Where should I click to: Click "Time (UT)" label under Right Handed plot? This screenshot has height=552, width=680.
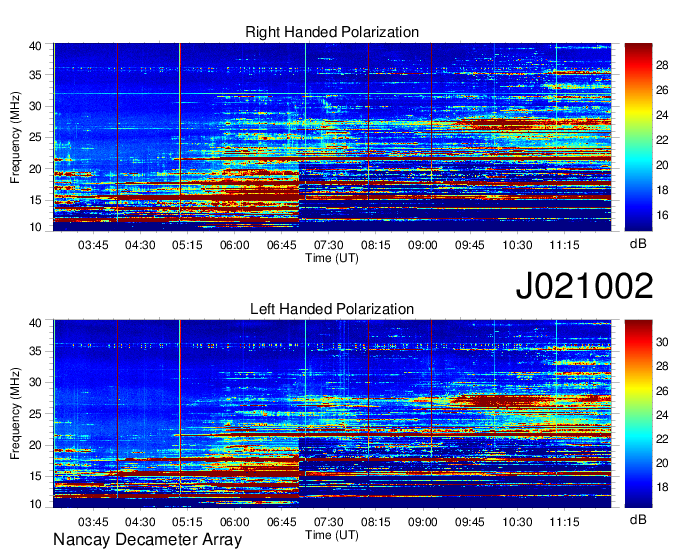[x=332, y=258]
